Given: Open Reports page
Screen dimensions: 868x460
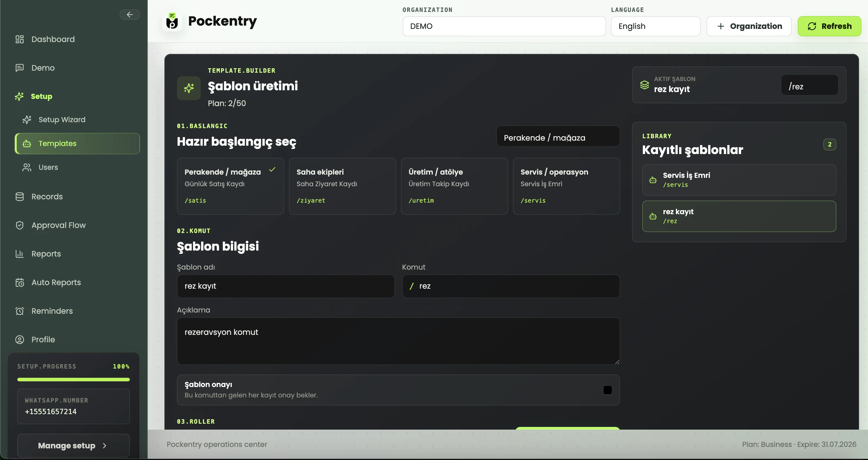Looking at the screenshot, I should [77, 254].
